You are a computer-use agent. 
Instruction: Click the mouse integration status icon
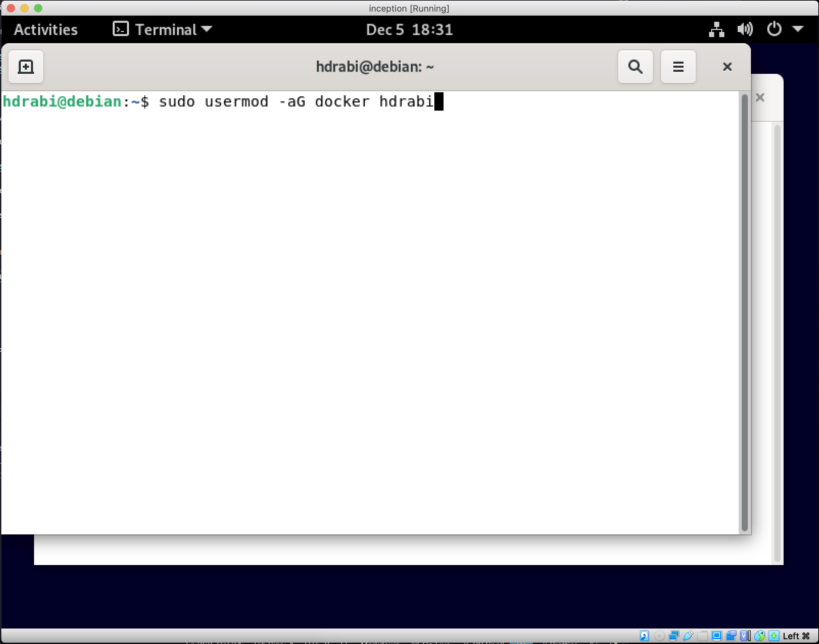pos(759,636)
